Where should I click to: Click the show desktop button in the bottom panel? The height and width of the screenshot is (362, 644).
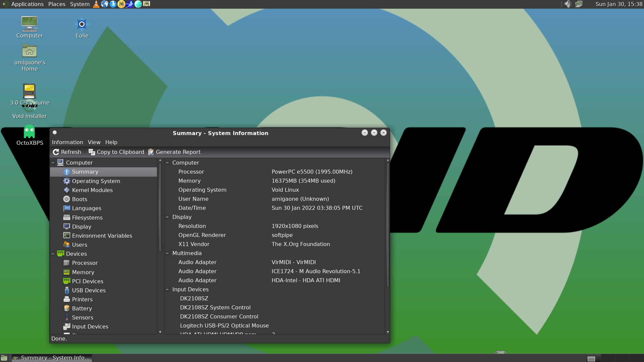[x=4, y=358]
